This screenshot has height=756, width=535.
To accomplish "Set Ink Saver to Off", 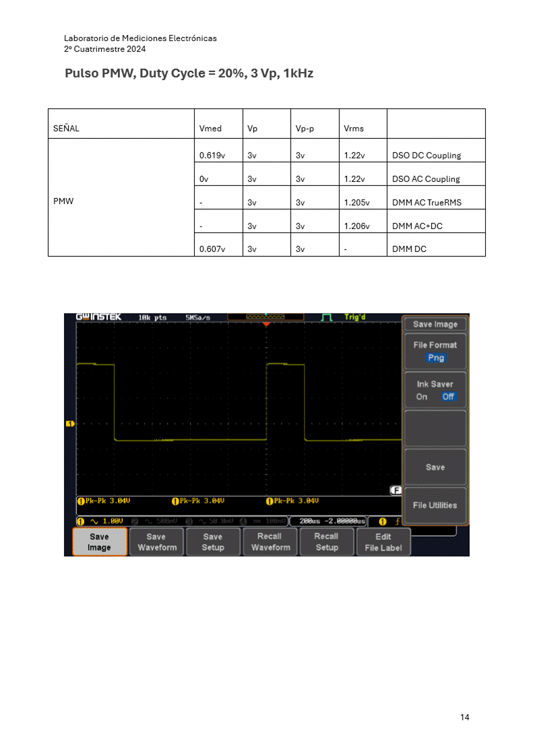I will click(448, 397).
